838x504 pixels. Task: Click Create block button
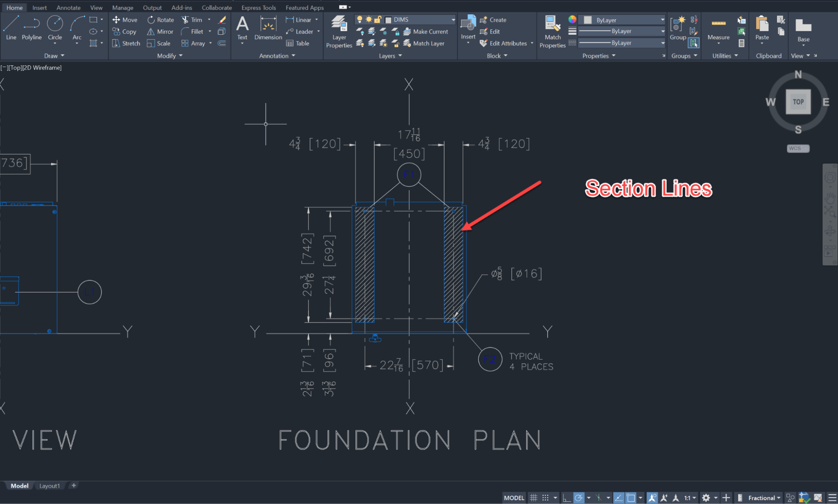click(493, 20)
